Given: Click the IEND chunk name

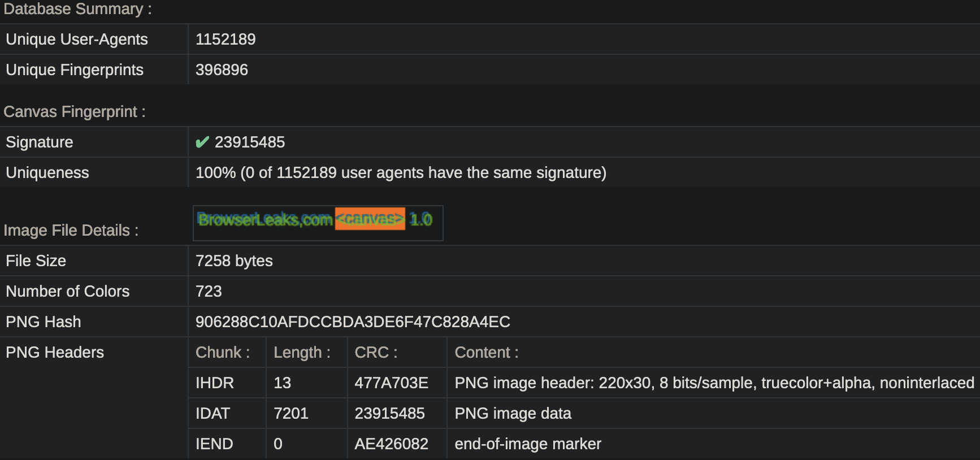Looking at the screenshot, I should pyautogui.click(x=214, y=444).
